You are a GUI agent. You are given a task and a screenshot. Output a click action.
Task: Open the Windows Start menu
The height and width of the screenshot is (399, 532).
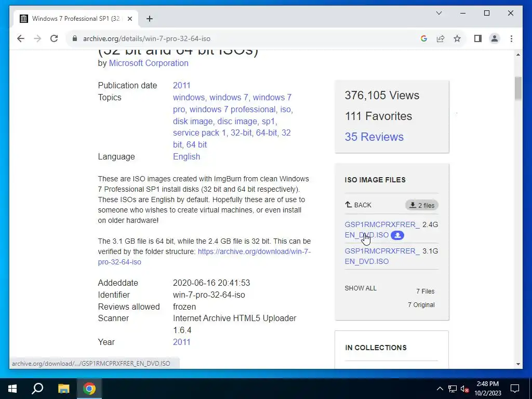click(x=12, y=389)
